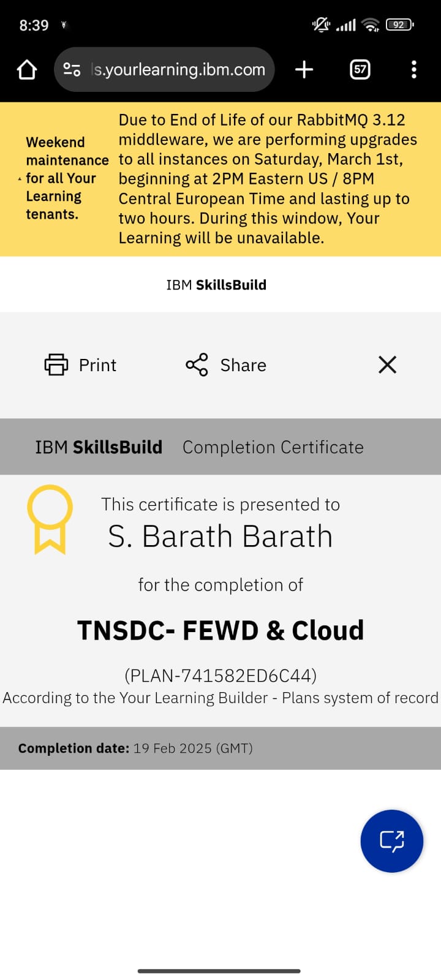Tap the browser home icon
The width and height of the screenshot is (441, 980).
point(27,70)
